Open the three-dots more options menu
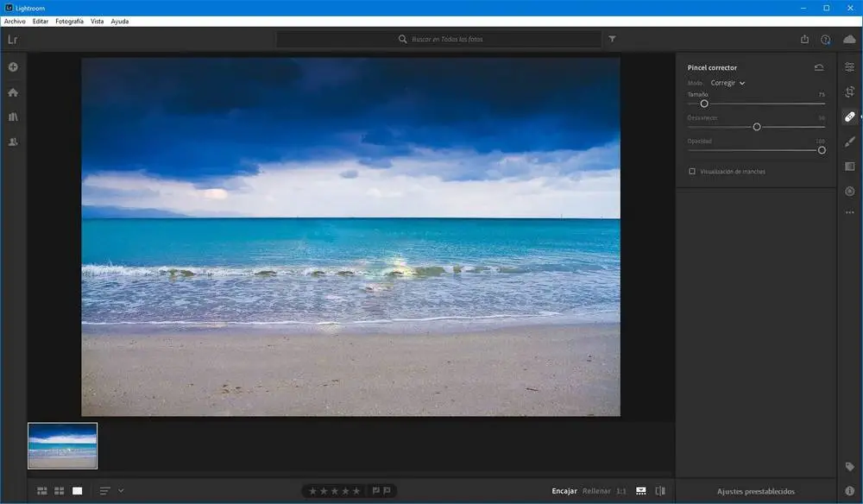Image resolution: width=863 pixels, height=504 pixels. click(x=849, y=212)
